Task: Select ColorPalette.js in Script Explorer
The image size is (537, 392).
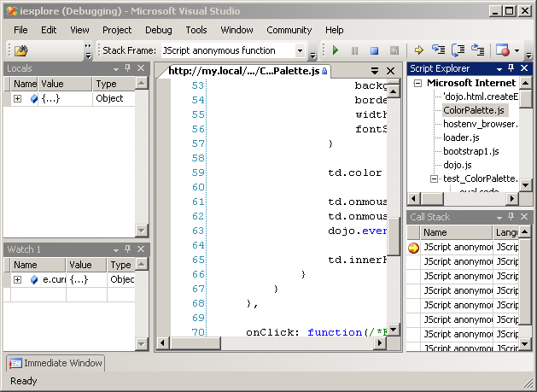Action: pos(474,110)
